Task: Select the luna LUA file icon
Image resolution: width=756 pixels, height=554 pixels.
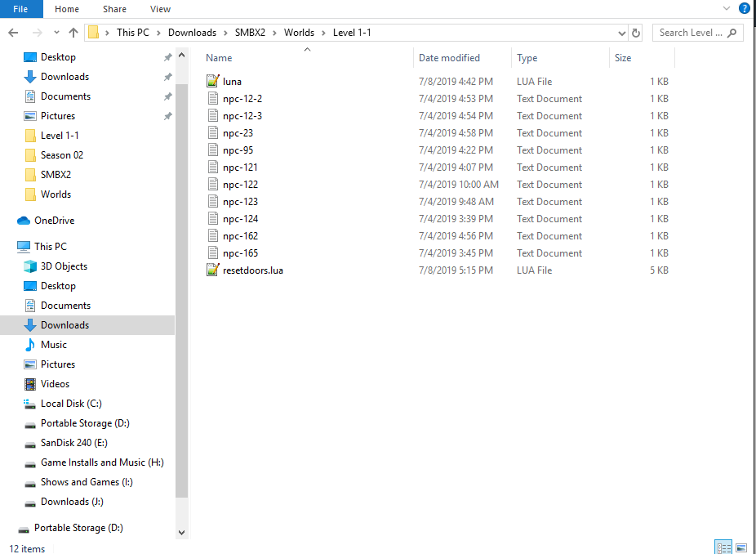Action: point(212,81)
